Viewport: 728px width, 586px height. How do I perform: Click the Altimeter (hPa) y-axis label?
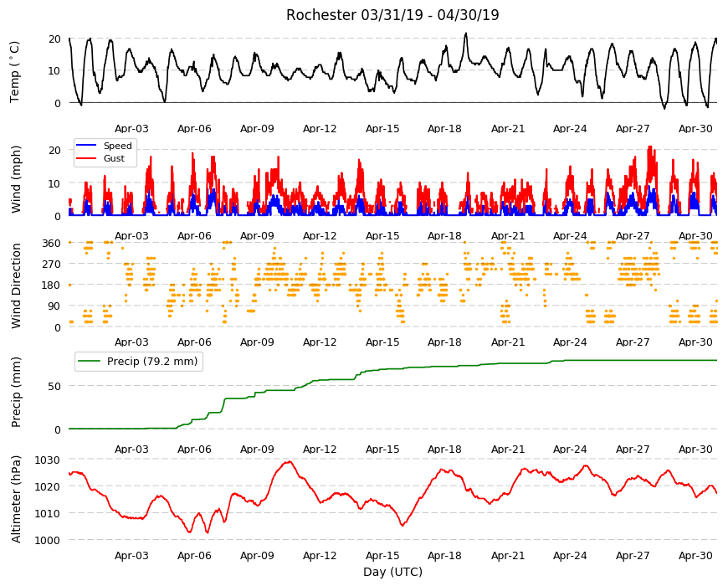tap(16, 499)
